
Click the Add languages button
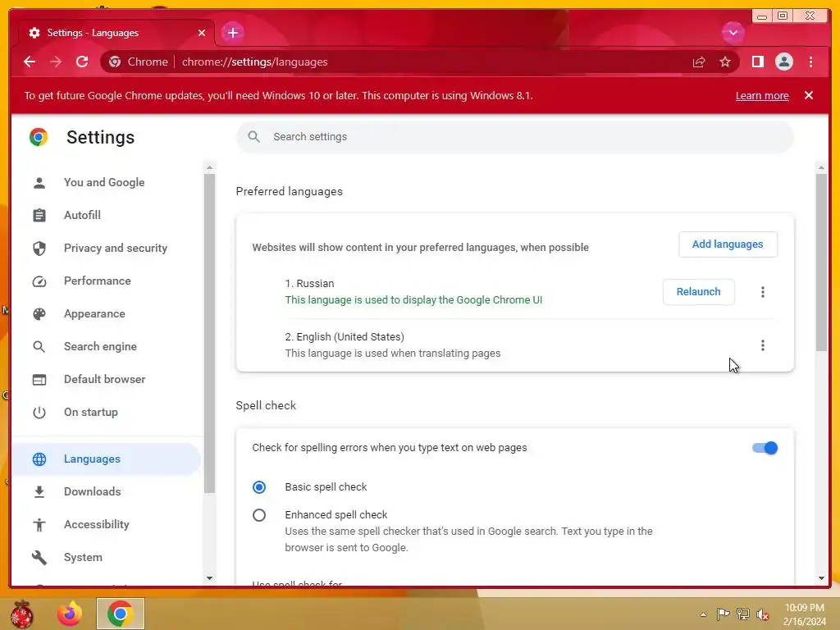click(x=728, y=244)
